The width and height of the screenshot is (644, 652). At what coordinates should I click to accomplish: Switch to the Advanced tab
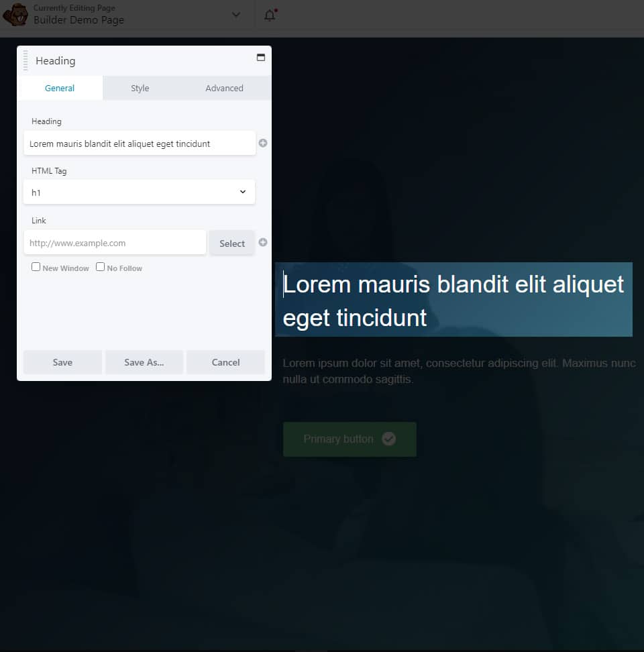(224, 88)
